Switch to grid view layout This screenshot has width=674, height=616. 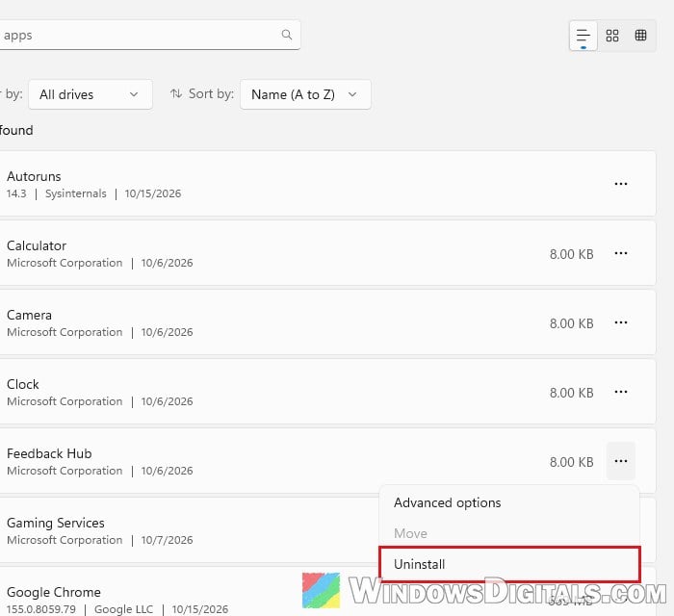[x=612, y=36]
